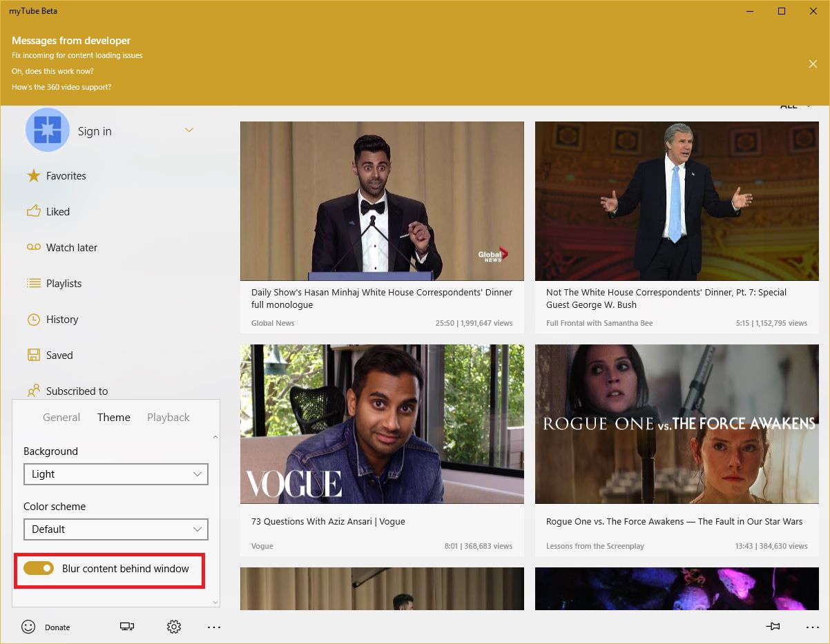Click the pin icon in bottom right
Screen dimensions: 830x644
[773, 627]
